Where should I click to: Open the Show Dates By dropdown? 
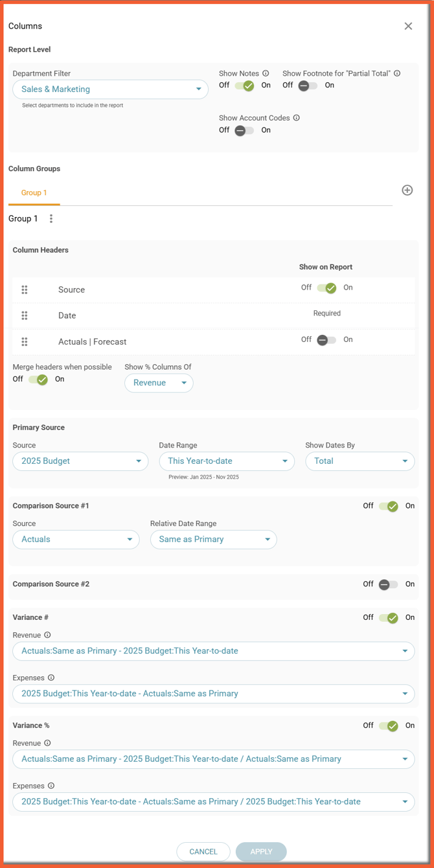click(360, 461)
